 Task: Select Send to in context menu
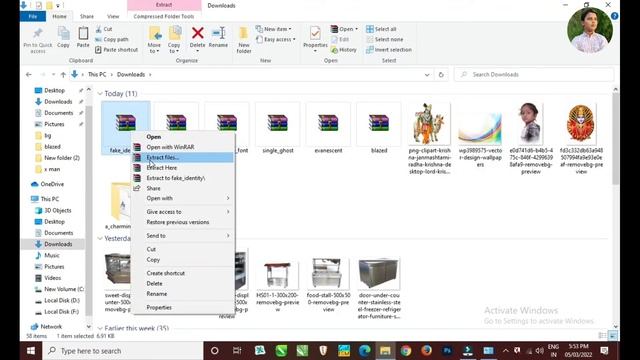tap(183, 236)
